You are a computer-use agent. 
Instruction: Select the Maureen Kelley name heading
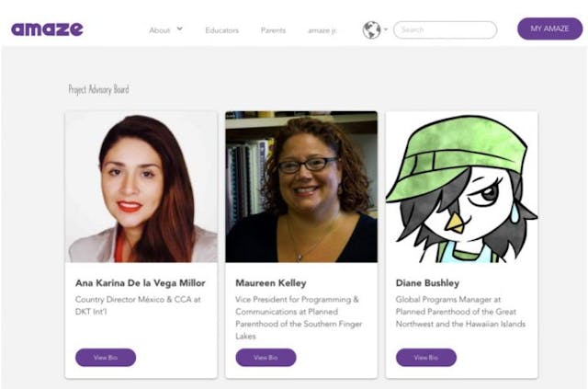tap(271, 282)
